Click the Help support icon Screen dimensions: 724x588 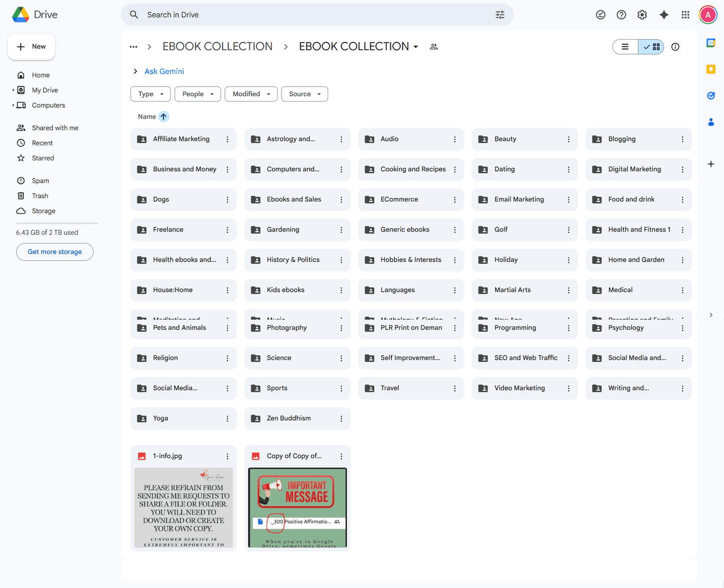tap(621, 15)
